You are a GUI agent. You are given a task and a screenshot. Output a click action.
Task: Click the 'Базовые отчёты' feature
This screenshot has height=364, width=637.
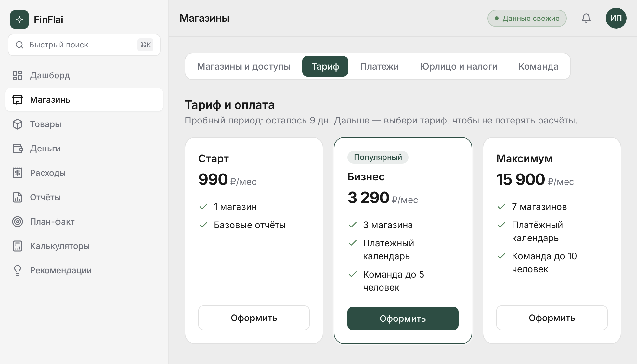[250, 225]
